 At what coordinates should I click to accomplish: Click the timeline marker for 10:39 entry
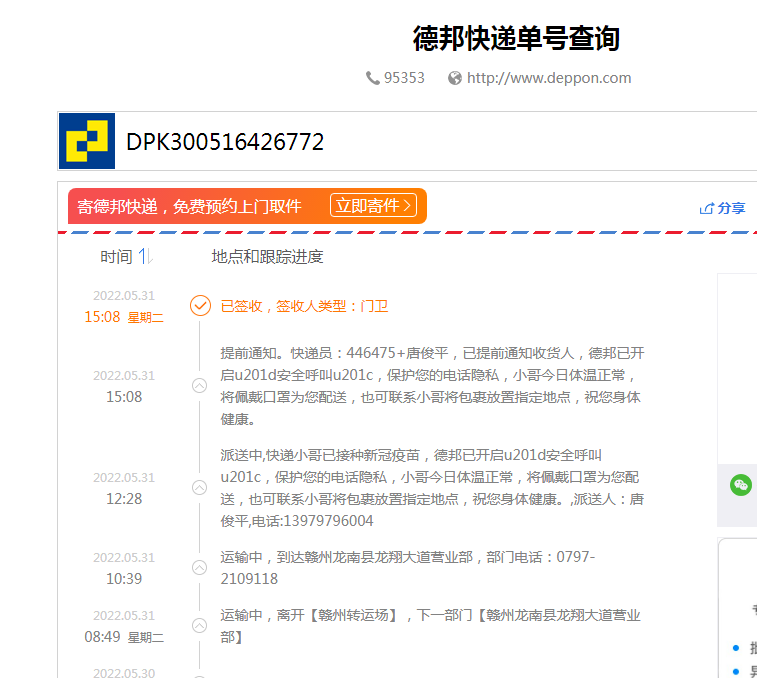tap(199, 567)
